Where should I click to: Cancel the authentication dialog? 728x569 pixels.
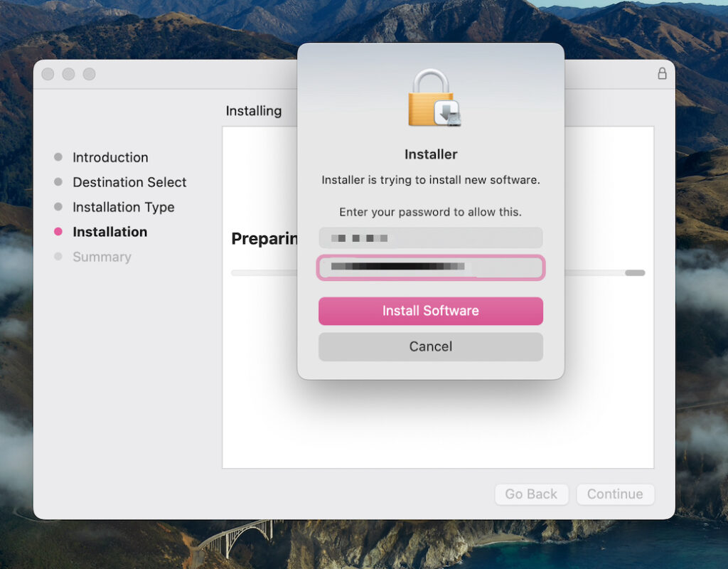[x=430, y=346]
